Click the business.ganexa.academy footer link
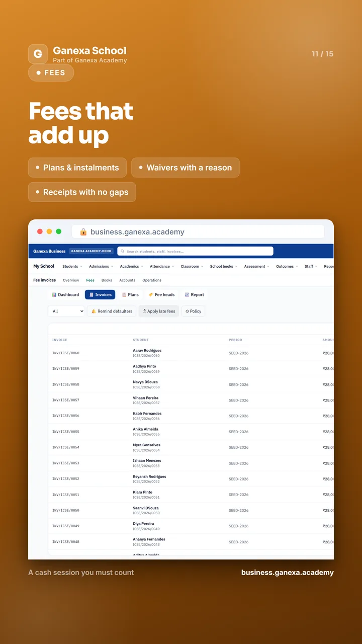Image resolution: width=362 pixels, height=644 pixels. tap(288, 573)
